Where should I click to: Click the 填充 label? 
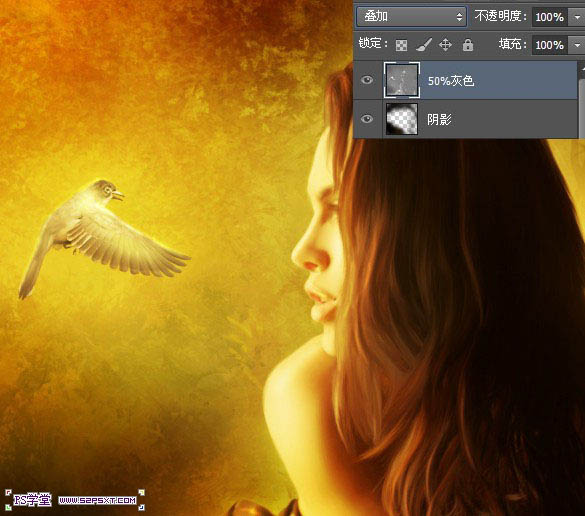pyautogui.click(x=513, y=44)
